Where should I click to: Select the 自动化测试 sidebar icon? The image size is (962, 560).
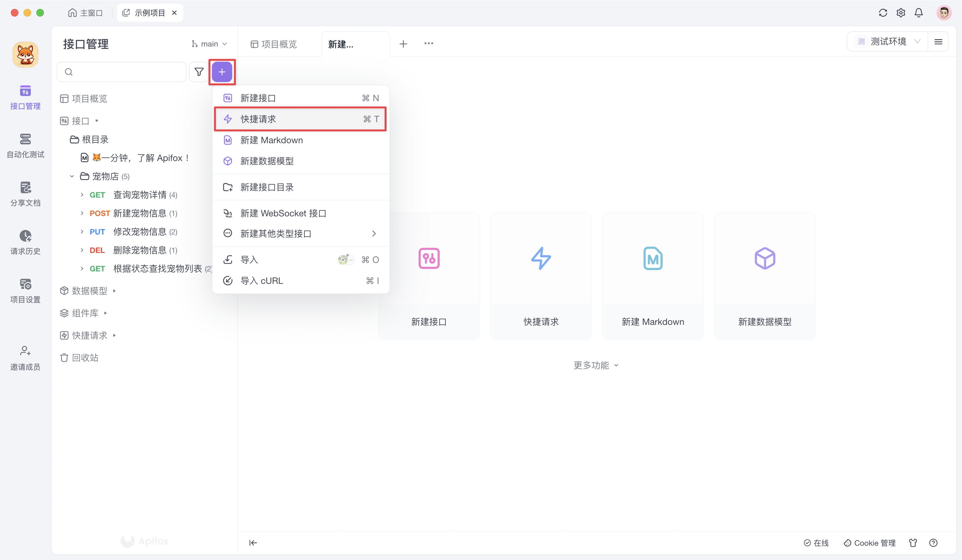25,145
